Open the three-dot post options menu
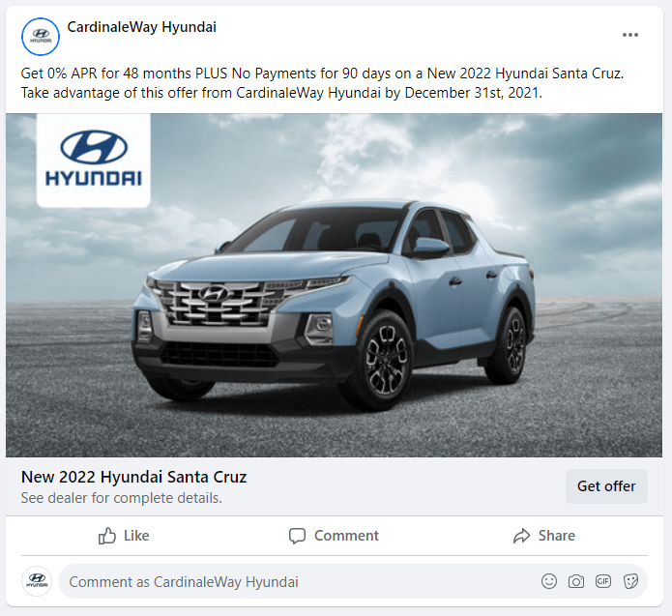 (630, 35)
